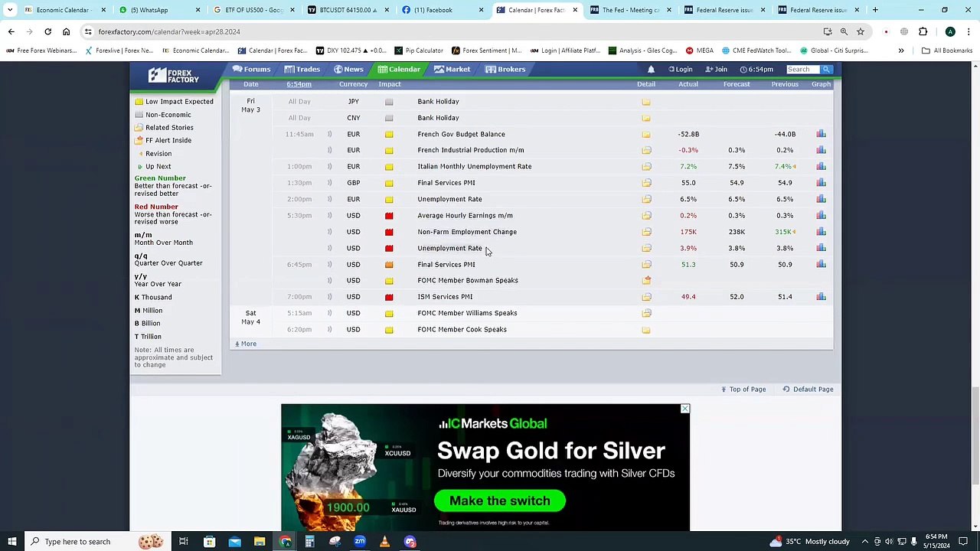This screenshot has width=980, height=551.
Task: Open the Market menu tab
Action: pyautogui.click(x=452, y=69)
